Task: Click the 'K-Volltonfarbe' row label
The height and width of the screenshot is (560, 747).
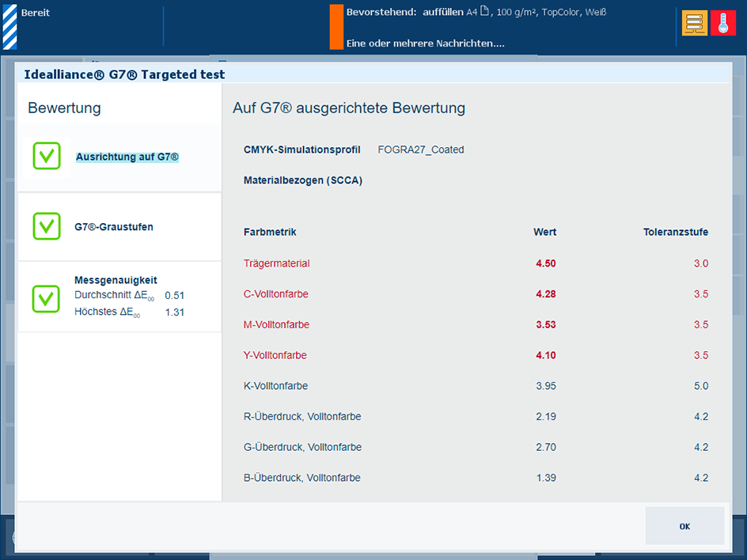Action: pos(276,386)
